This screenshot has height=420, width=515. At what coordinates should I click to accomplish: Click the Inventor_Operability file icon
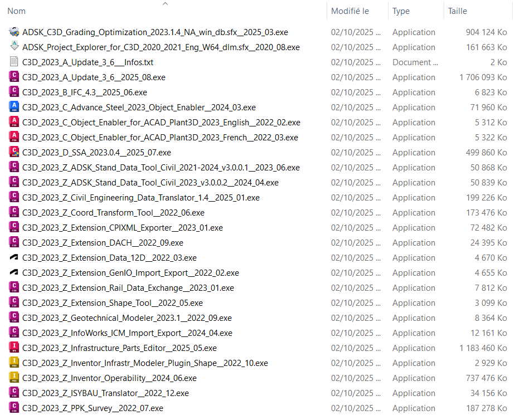click(x=14, y=378)
